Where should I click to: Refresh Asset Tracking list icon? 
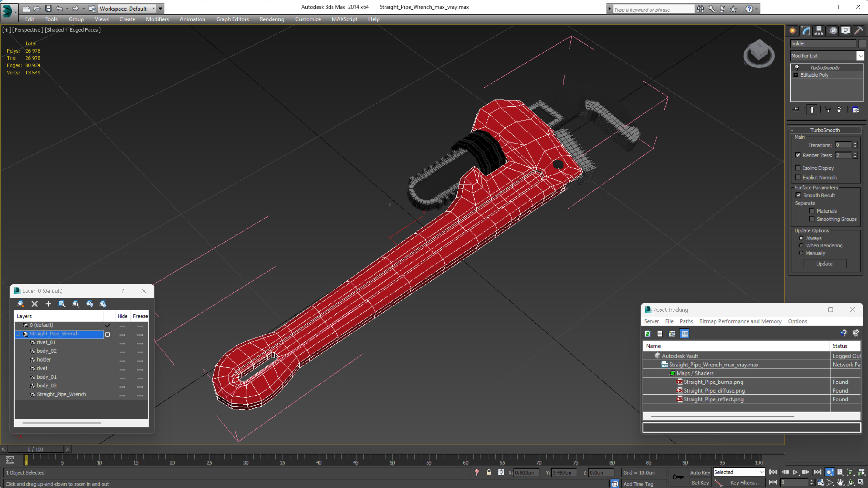click(648, 334)
